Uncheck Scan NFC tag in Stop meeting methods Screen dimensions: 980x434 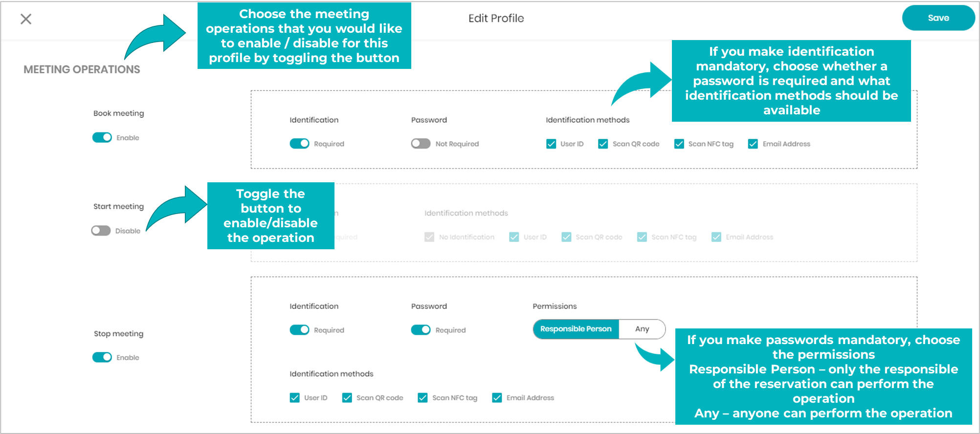click(x=423, y=397)
